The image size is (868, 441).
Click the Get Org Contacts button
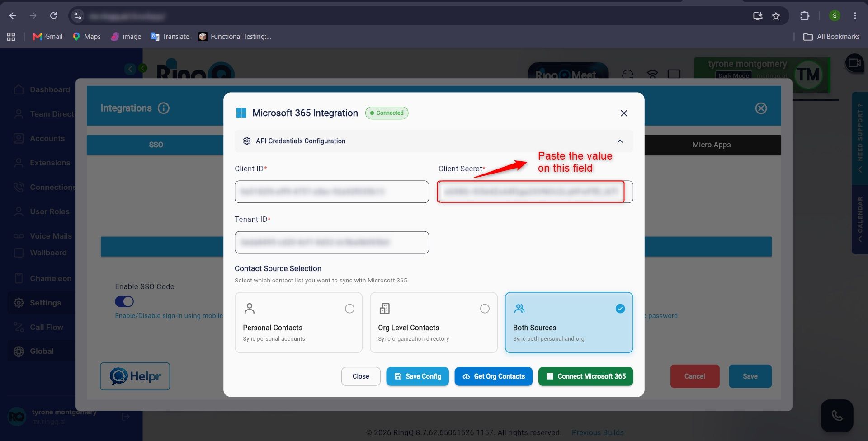(494, 376)
